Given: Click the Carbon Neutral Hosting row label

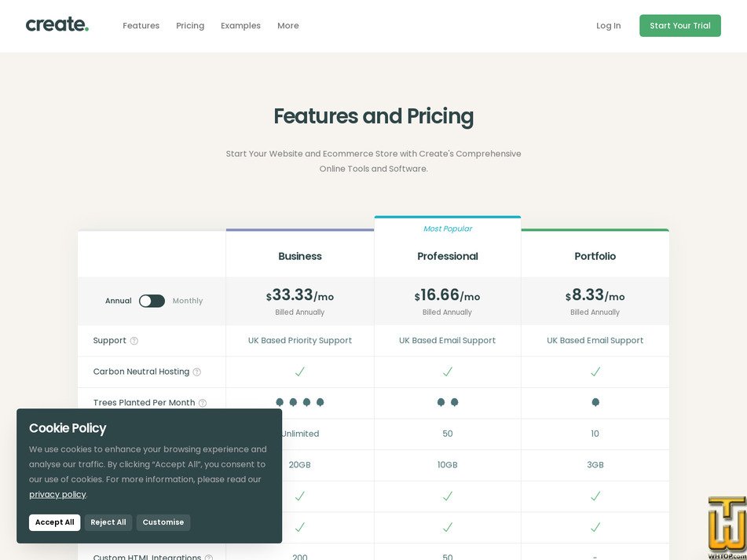Looking at the screenshot, I should pyautogui.click(x=141, y=372).
